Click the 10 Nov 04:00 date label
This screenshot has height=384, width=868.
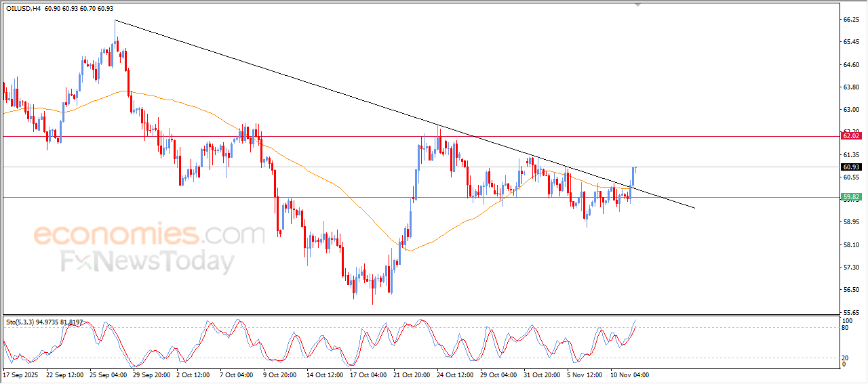[629, 374]
